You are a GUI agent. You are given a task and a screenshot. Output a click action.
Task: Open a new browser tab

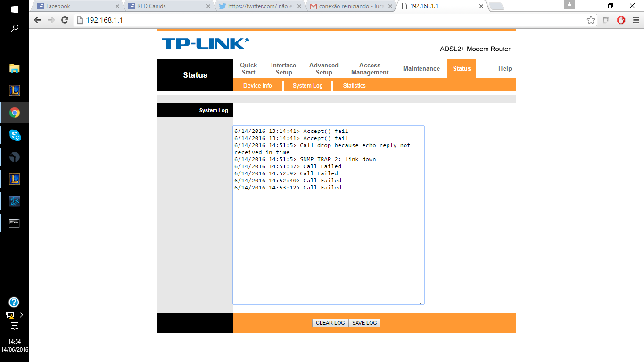496,6
